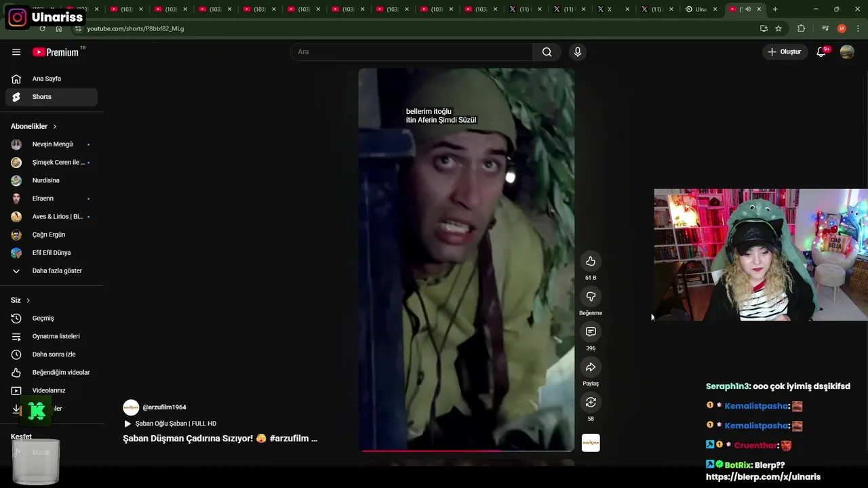Switch to the first X (11) tab
Viewport: 868px width, 488px height.
(x=524, y=9)
